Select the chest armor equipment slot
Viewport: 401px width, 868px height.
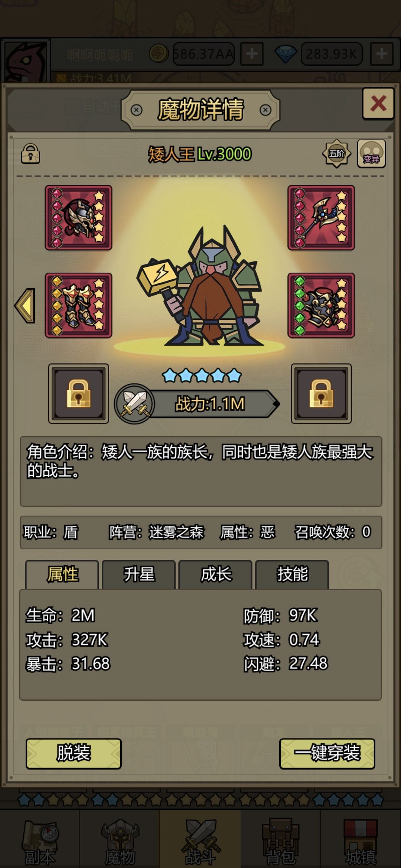tap(321, 305)
